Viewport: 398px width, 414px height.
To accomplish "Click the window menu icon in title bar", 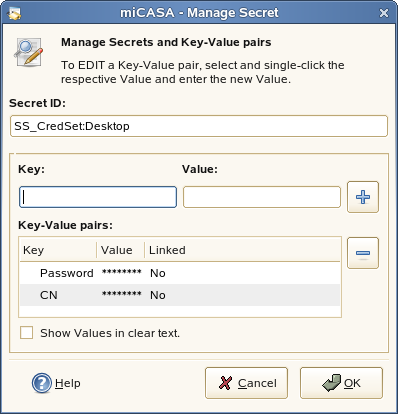I will point(14,13).
